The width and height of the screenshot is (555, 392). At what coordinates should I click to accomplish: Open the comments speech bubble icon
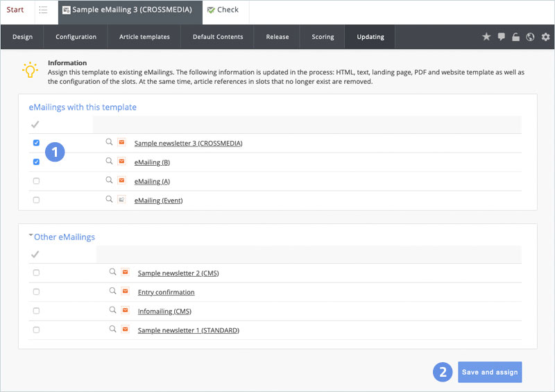coord(501,37)
